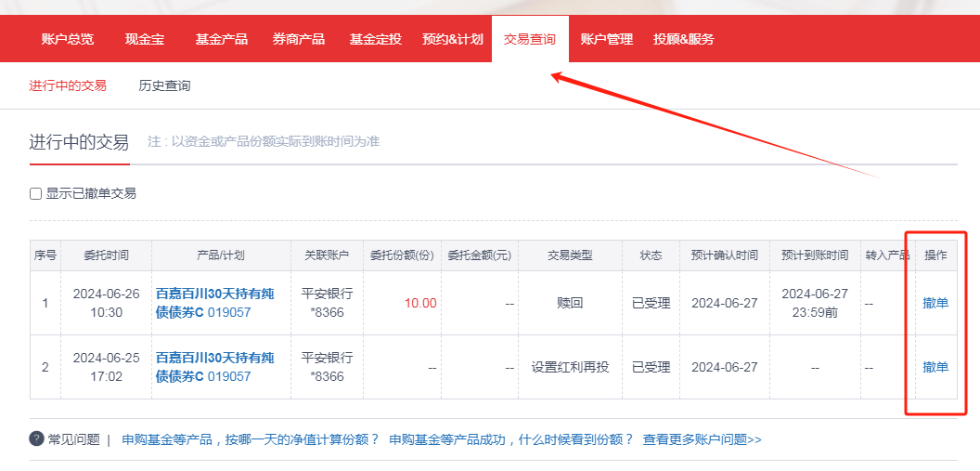The width and height of the screenshot is (980, 471).
Task: Open the FAQ 什么时候看到份额
Action: (511, 439)
